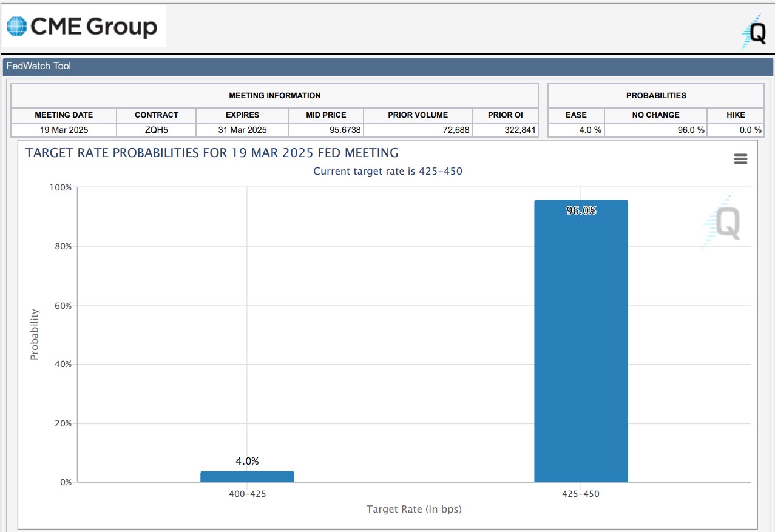Click the Q watermark inside the chart
The width and height of the screenshot is (775, 532).
click(725, 223)
